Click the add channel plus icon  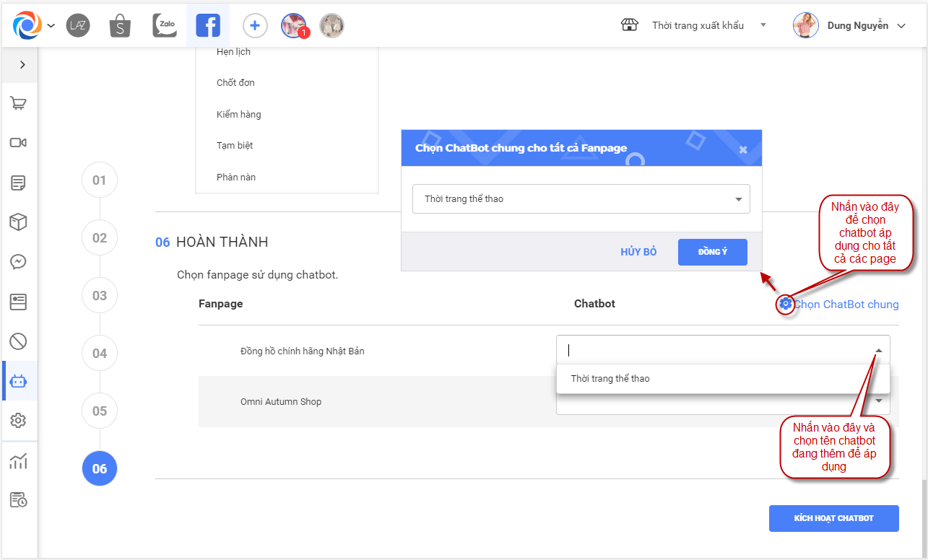(x=254, y=26)
